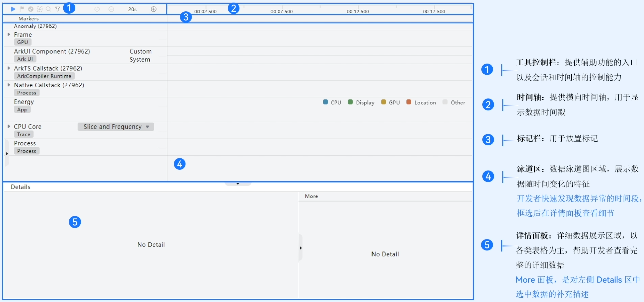
Task: Click the GPU legend color swatch
Action: pyautogui.click(x=383, y=102)
